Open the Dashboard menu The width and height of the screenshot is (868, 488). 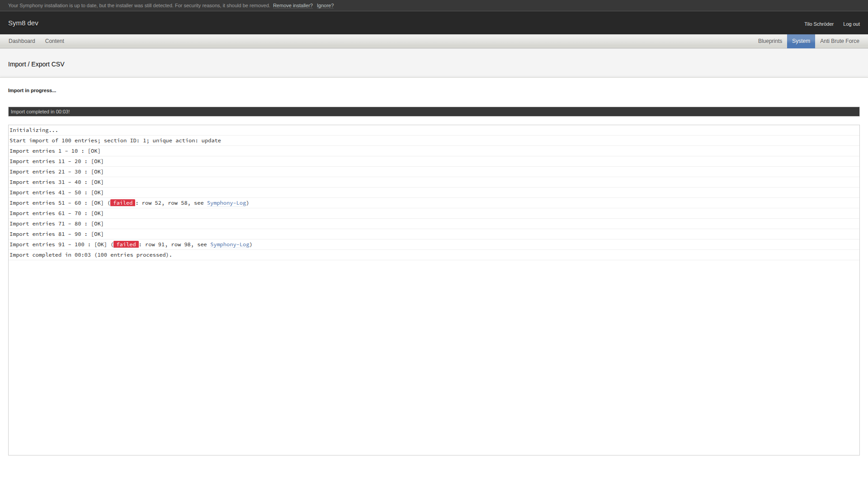(22, 41)
